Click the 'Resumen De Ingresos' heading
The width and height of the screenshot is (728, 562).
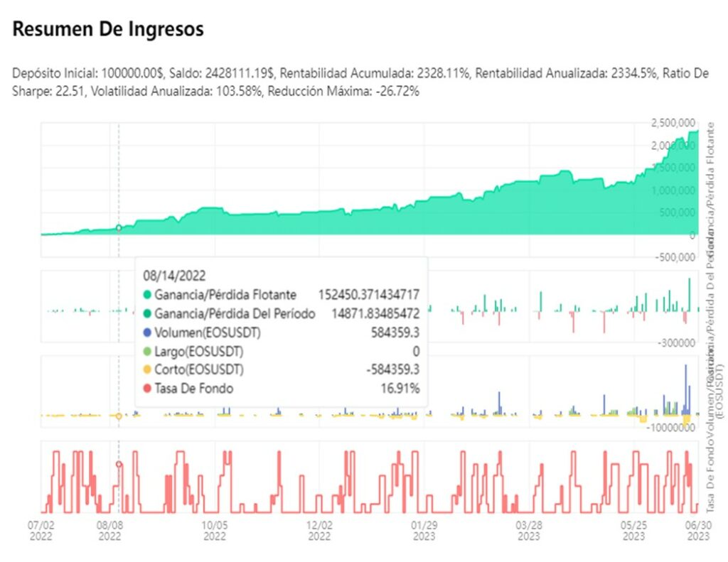pos(108,28)
